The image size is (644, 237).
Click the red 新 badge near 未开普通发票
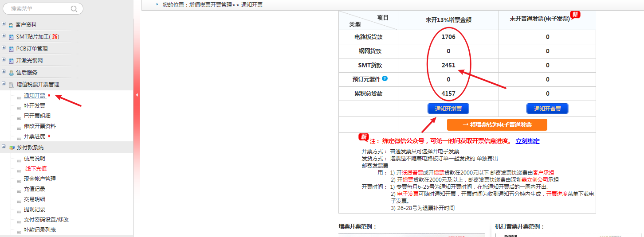[x=575, y=15]
